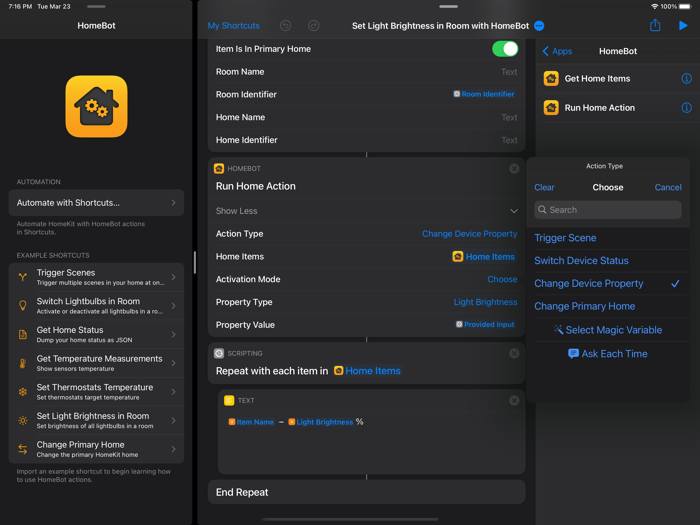
Task: Open Trigger Scenes example shortcut
Action: pos(96,277)
